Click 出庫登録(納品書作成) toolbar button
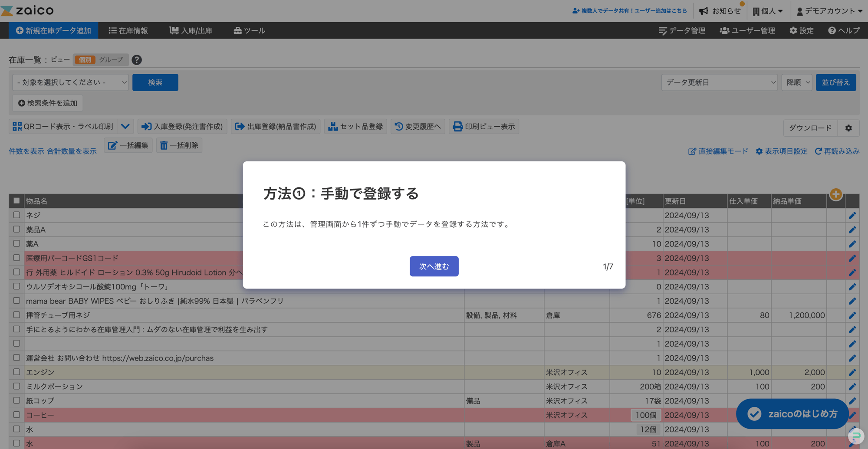The image size is (868, 449). click(x=276, y=127)
